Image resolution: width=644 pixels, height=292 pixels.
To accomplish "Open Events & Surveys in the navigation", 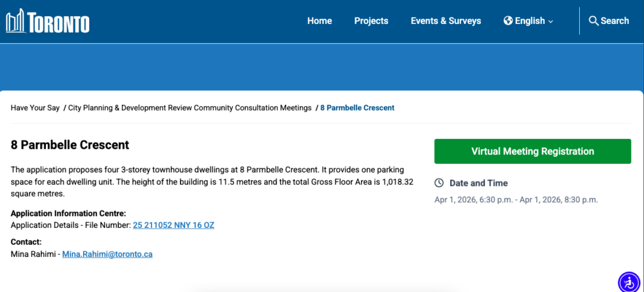I will (x=445, y=21).
